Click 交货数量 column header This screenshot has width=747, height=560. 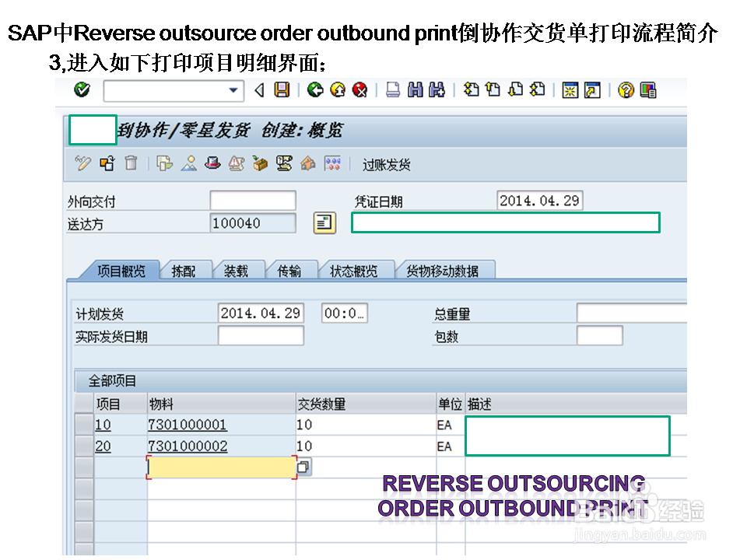click(366, 404)
